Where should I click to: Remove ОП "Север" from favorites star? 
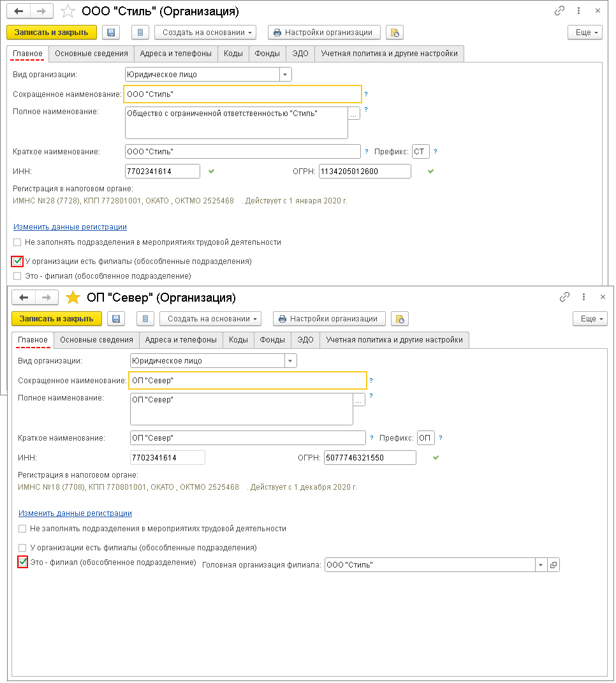(x=73, y=298)
